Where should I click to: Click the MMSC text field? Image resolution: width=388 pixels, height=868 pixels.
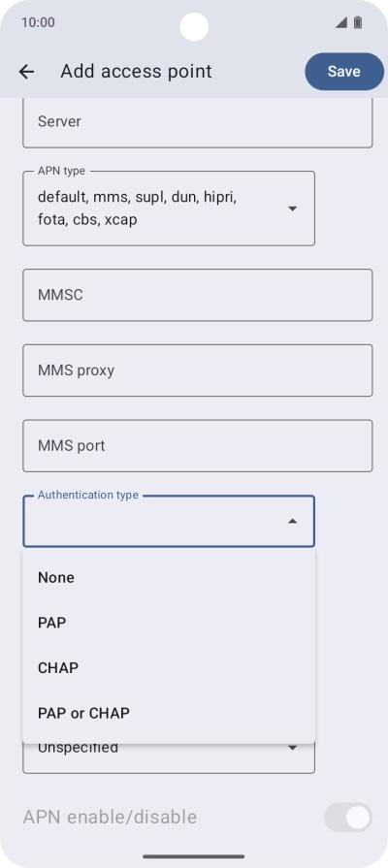[198, 295]
